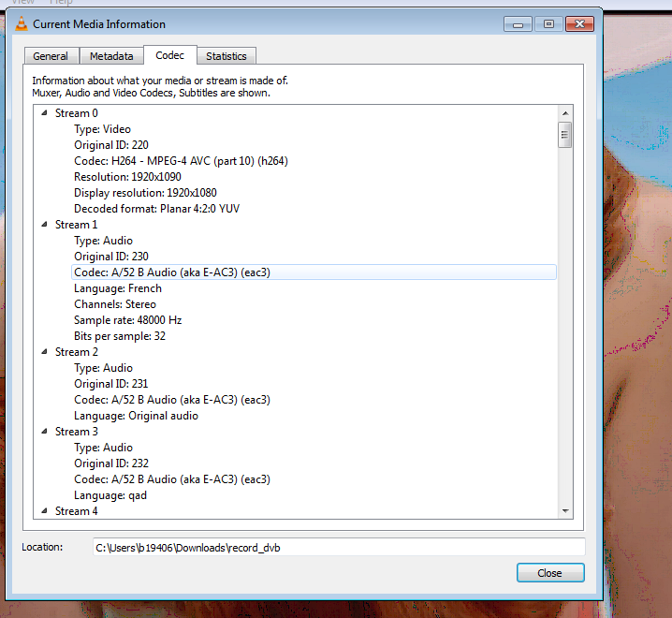Click the scrollbar up arrow
672x618 pixels.
click(x=565, y=113)
